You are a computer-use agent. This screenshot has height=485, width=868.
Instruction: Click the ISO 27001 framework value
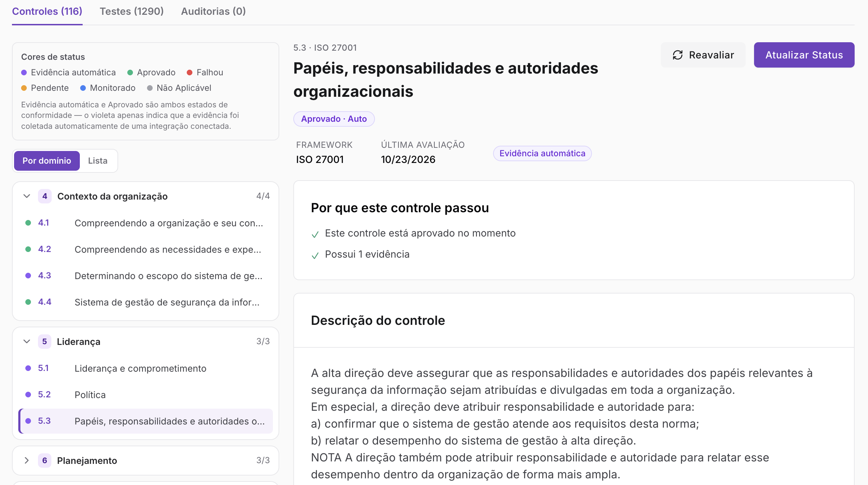(x=320, y=160)
